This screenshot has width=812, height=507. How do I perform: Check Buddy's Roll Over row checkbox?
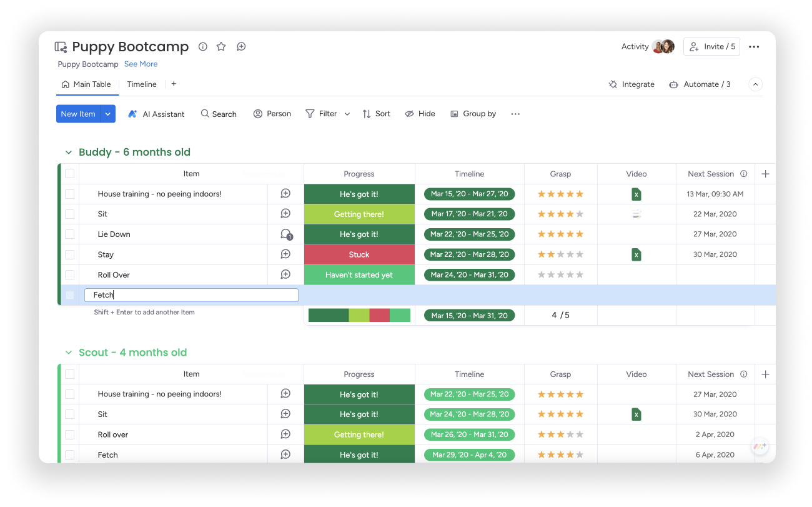pyautogui.click(x=69, y=274)
